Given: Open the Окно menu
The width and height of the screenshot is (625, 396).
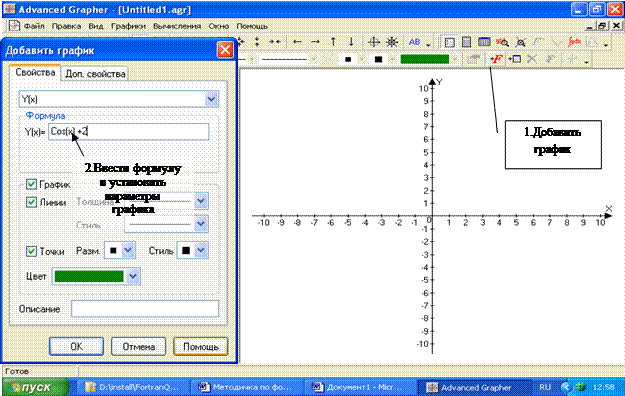Looking at the screenshot, I should click(x=219, y=26).
